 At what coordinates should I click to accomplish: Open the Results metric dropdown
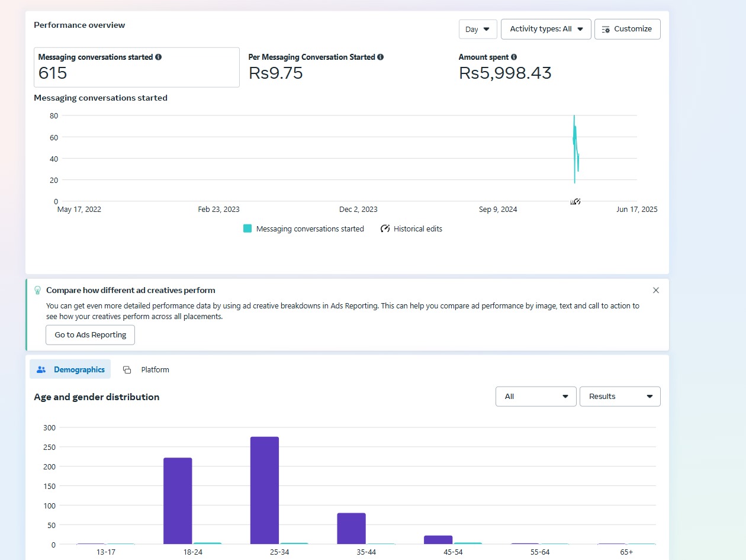[x=619, y=397]
